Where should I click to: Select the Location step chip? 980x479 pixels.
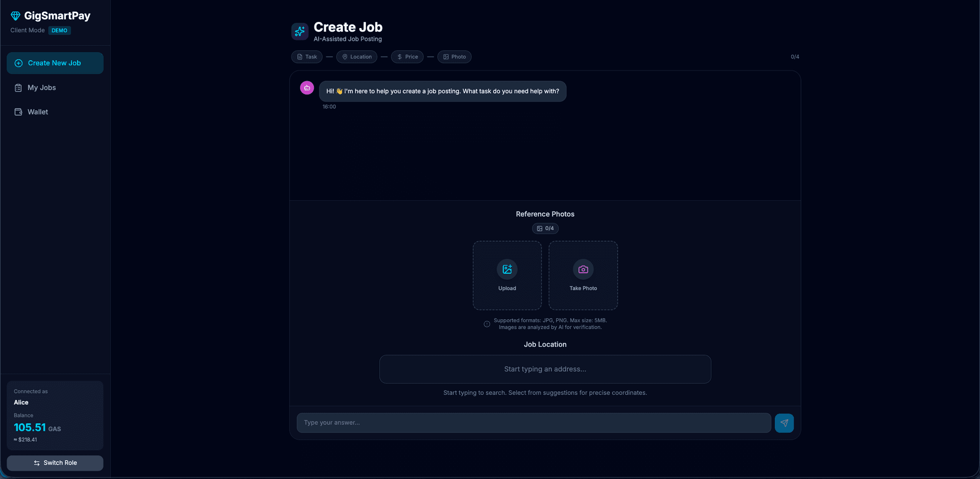[x=356, y=57]
